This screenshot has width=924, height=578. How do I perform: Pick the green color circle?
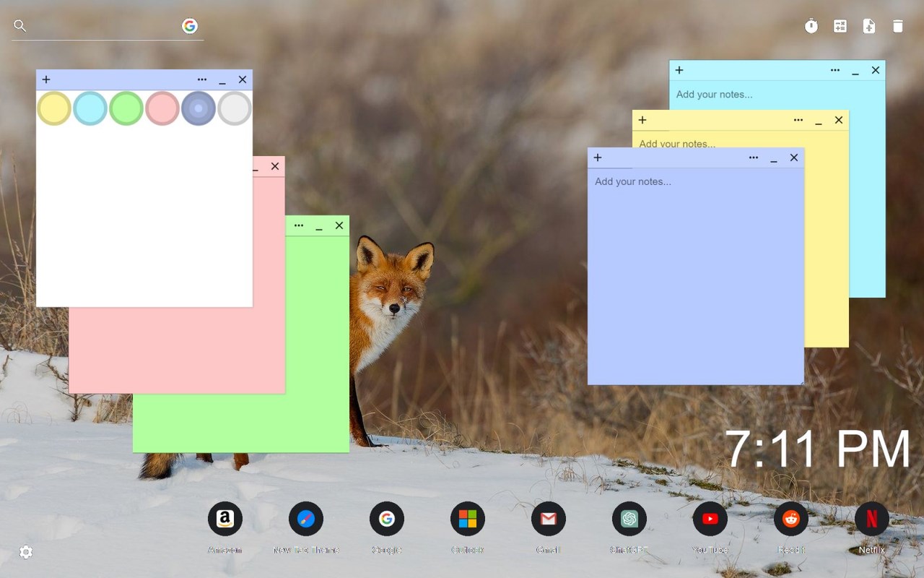[x=126, y=108]
